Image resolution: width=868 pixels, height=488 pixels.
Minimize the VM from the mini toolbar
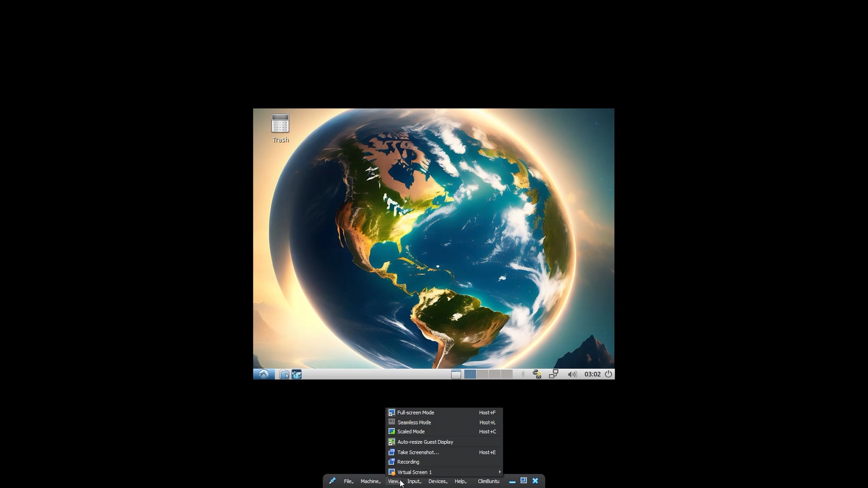point(512,481)
